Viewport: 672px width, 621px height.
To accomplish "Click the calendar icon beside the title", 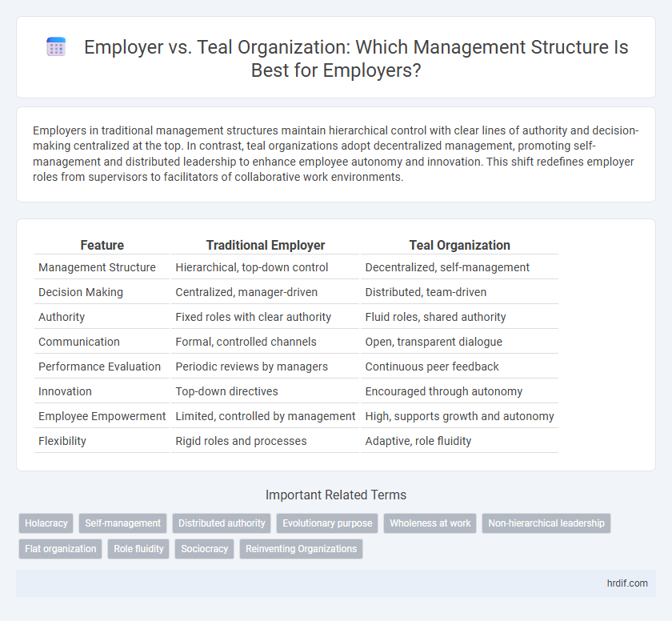I will tap(56, 46).
